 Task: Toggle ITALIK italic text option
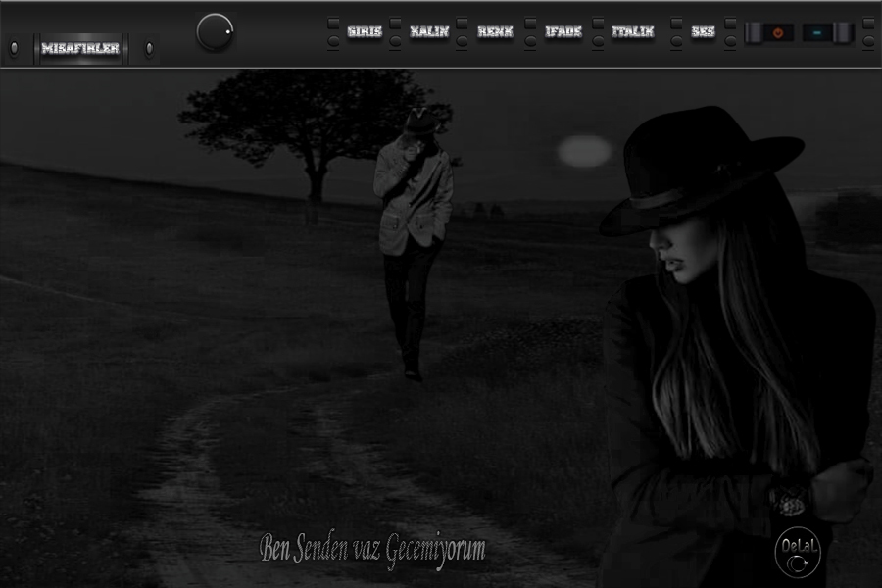[x=633, y=31]
